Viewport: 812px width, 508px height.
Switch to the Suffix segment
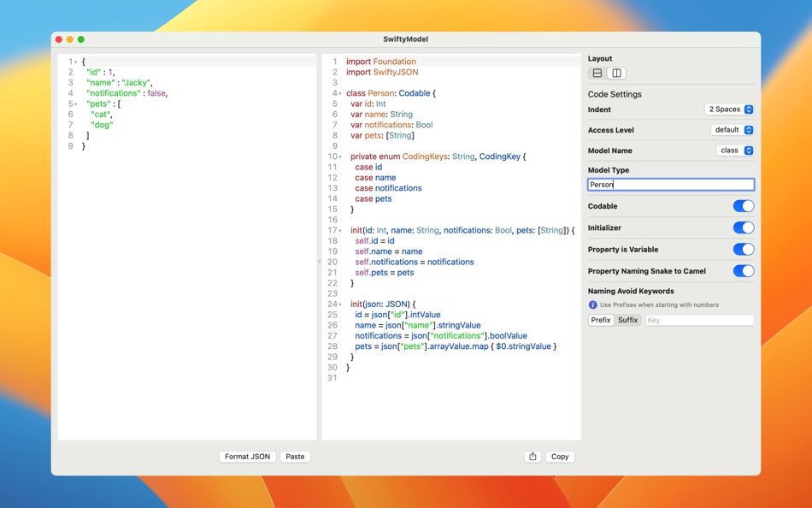627,320
